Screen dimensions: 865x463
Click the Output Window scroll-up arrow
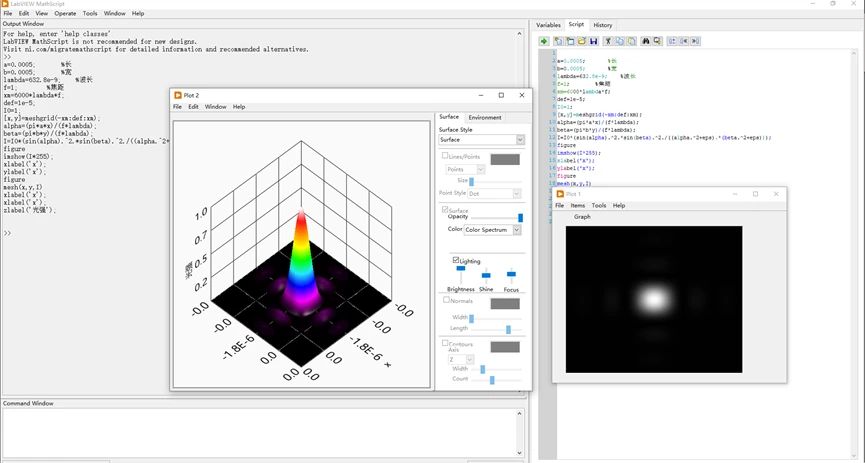pyautogui.click(x=519, y=34)
